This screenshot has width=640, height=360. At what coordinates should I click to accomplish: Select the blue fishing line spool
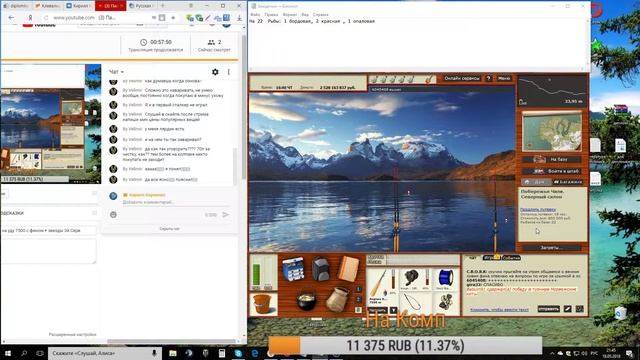pos(445,280)
